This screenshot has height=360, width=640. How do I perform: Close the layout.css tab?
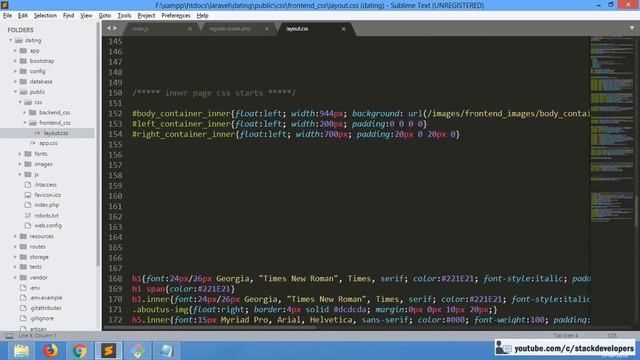pyautogui.click(x=343, y=29)
